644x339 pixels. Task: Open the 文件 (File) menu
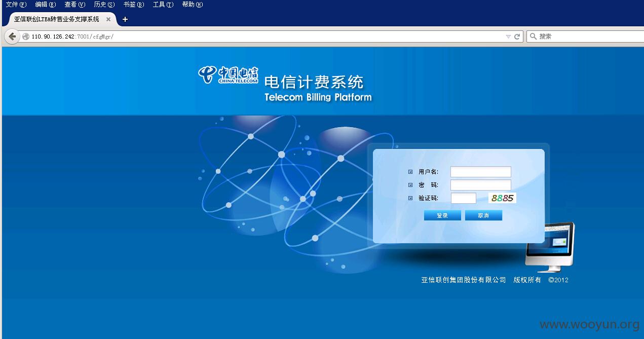pos(16,5)
